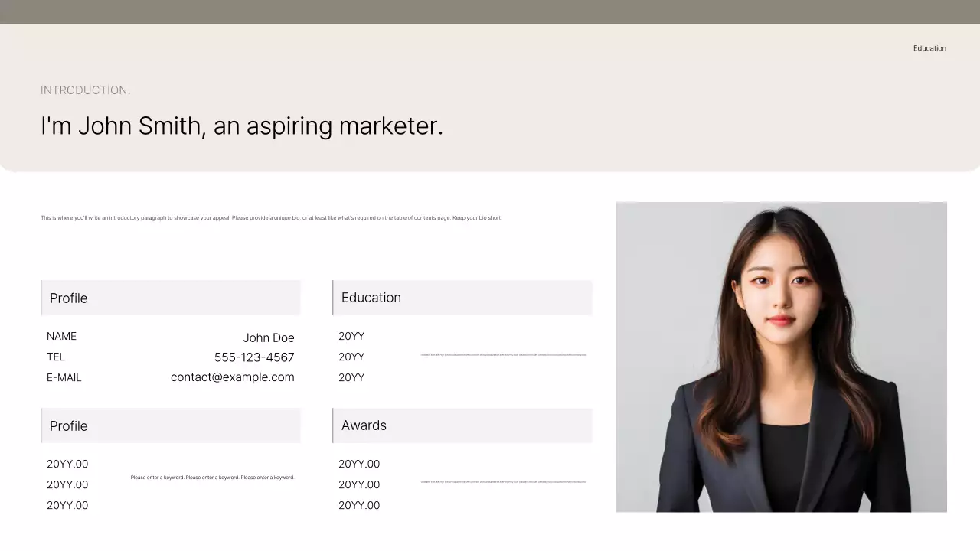Click the gray bar at the top

click(490, 11)
